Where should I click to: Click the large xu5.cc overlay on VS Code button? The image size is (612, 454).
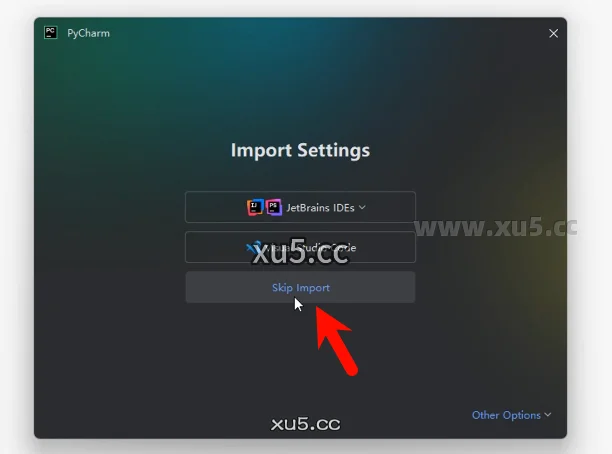click(x=300, y=252)
